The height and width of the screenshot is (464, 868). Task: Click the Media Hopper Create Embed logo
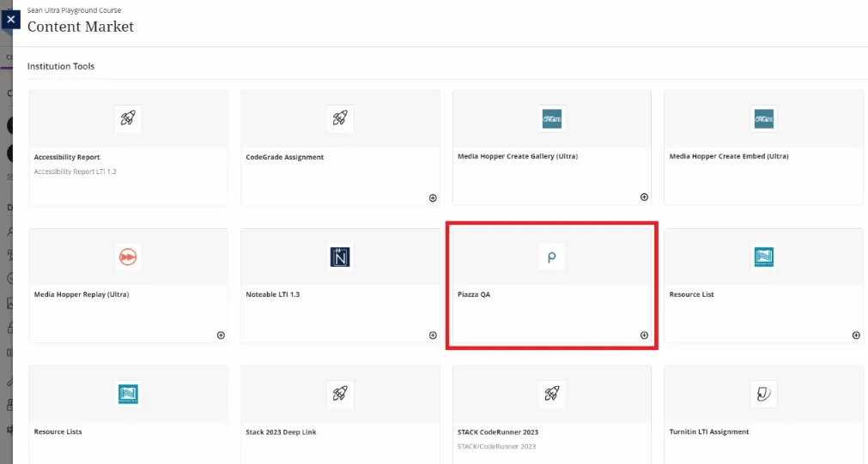click(764, 118)
